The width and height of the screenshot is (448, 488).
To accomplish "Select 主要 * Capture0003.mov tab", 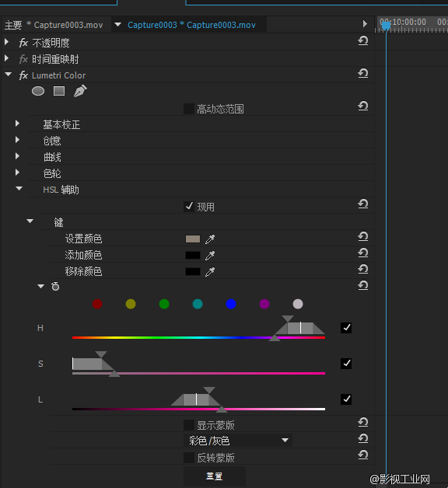I will 54,25.
